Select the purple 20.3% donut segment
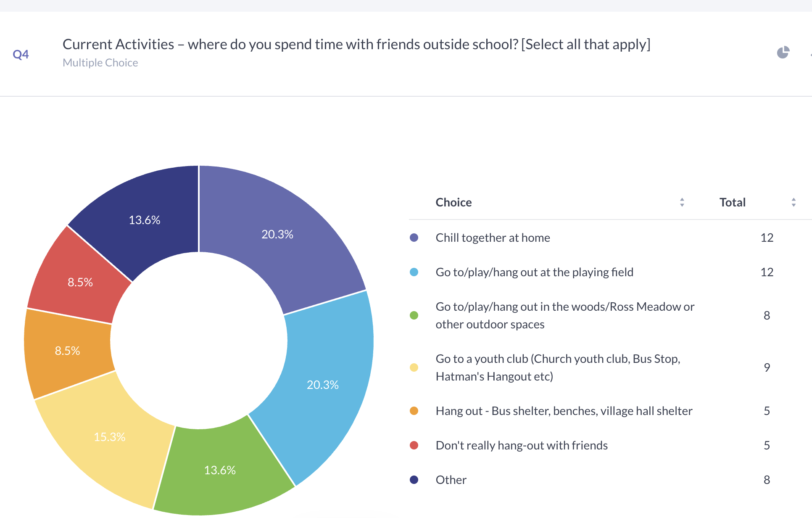The image size is (812, 518). (x=277, y=234)
